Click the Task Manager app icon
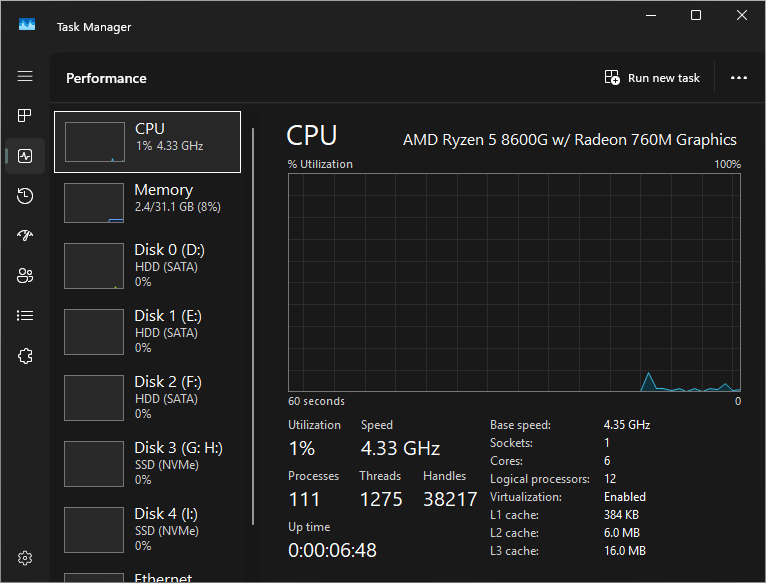Viewport: 766px width, 583px height. (27, 24)
